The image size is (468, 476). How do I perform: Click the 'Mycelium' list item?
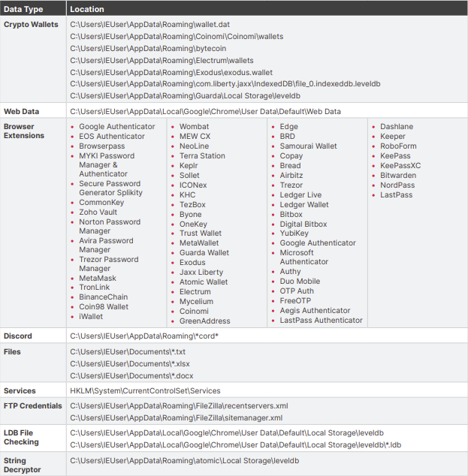click(x=196, y=302)
